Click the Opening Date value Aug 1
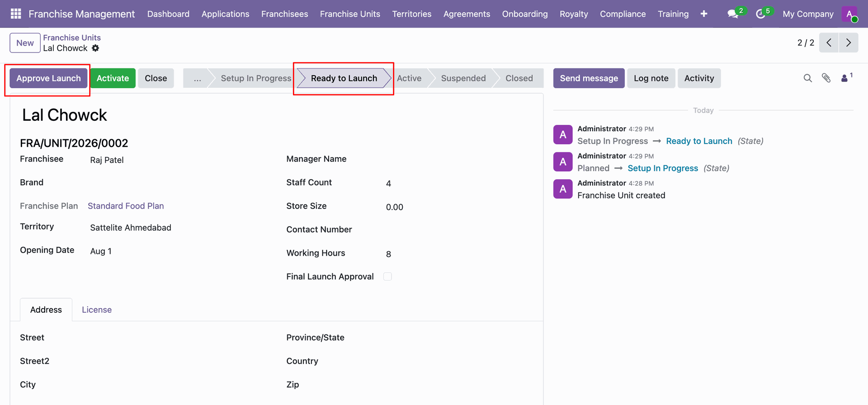 (x=101, y=251)
